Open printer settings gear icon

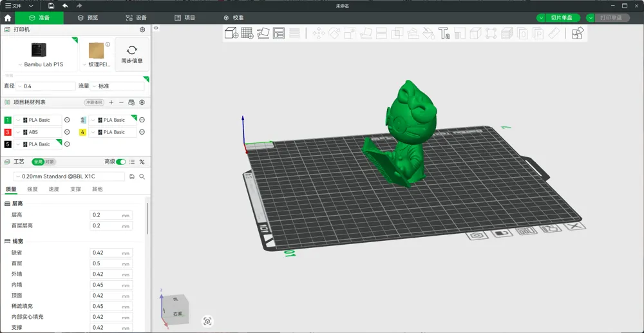point(142,30)
